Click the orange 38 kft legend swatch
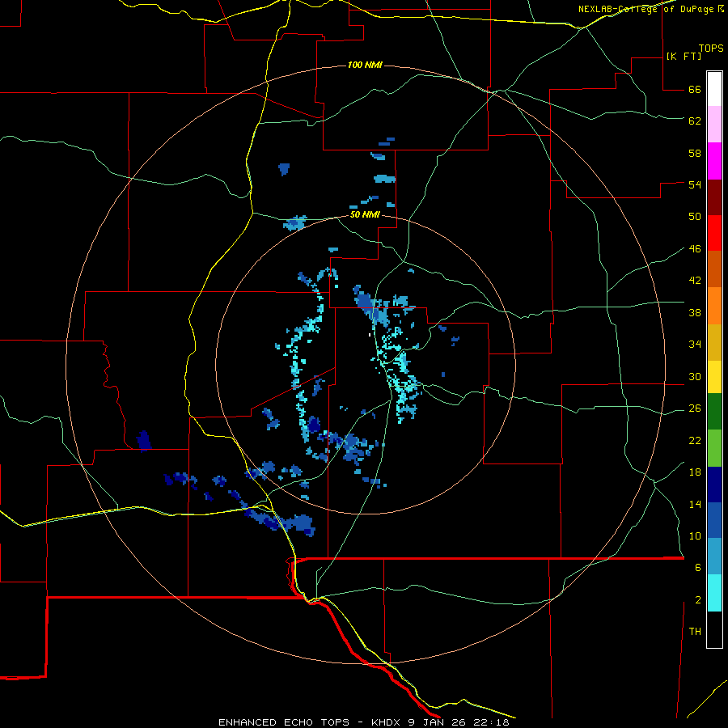This screenshot has height=728, width=728. coord(714,306)
